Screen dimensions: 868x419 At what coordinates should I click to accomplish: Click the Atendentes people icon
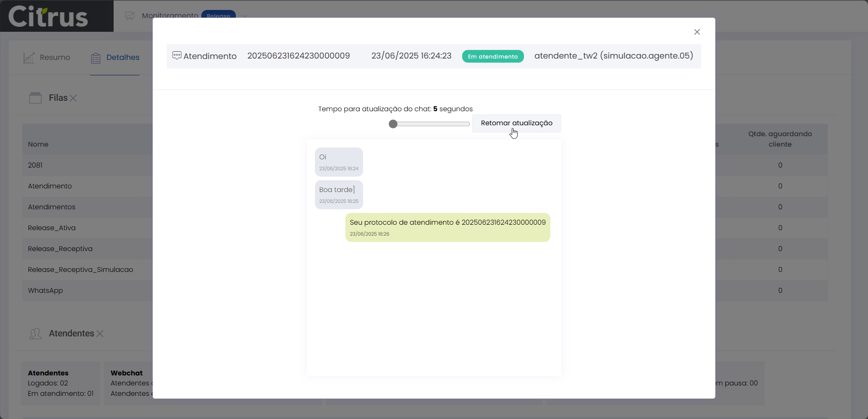pos(35,334)
